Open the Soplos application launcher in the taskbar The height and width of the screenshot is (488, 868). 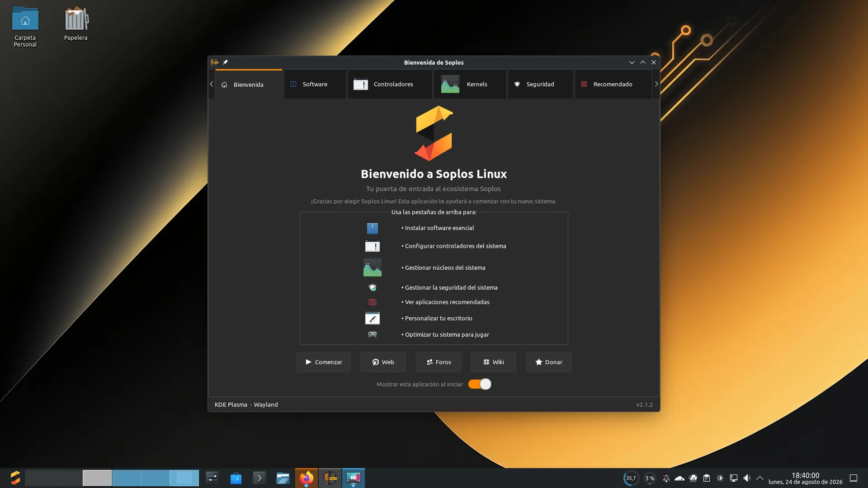pos(15,478)
